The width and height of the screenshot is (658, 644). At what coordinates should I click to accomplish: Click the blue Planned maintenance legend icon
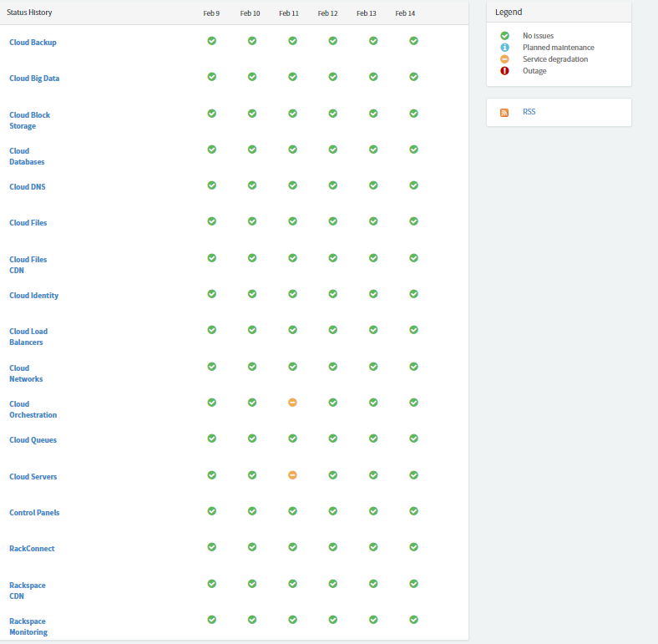[504, 48]
